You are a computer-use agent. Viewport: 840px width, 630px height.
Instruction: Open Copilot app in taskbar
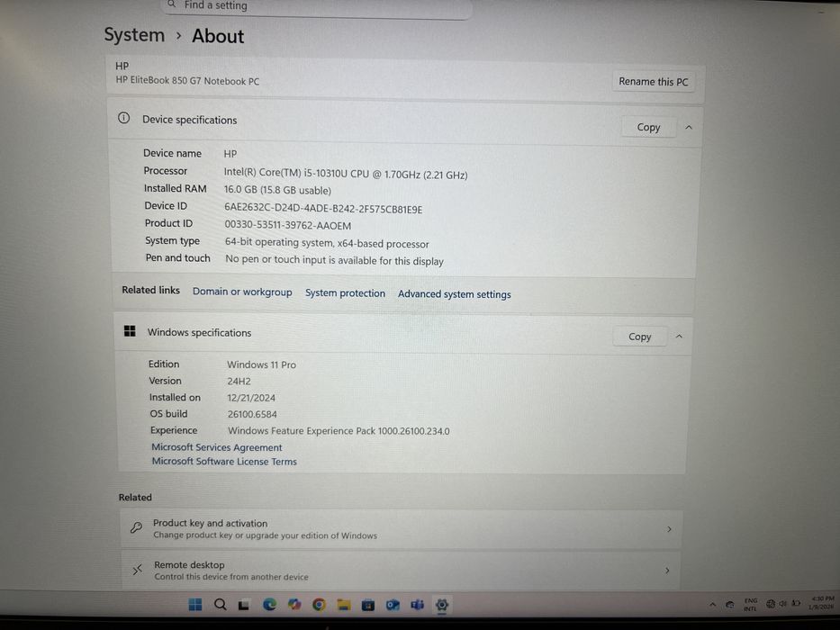[x=294, y=604]
